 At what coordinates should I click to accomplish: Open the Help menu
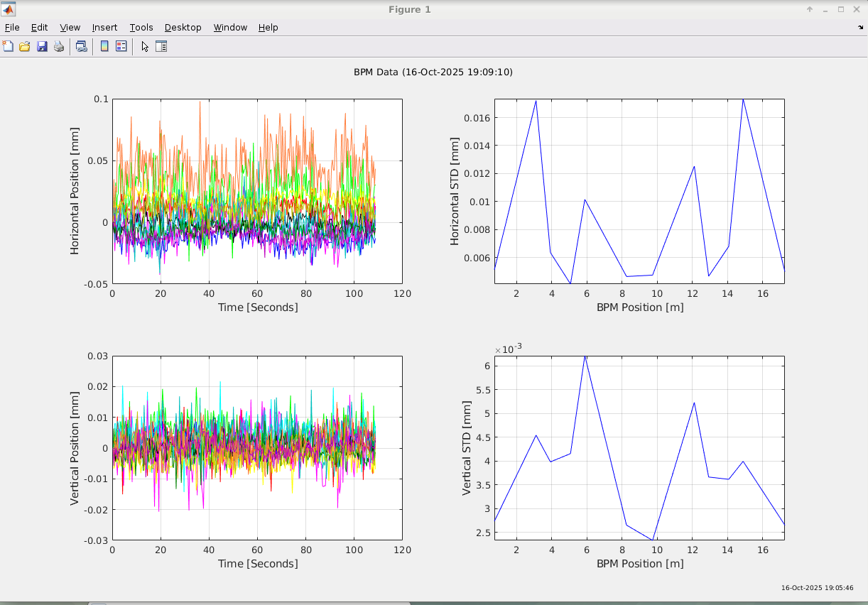268,27
